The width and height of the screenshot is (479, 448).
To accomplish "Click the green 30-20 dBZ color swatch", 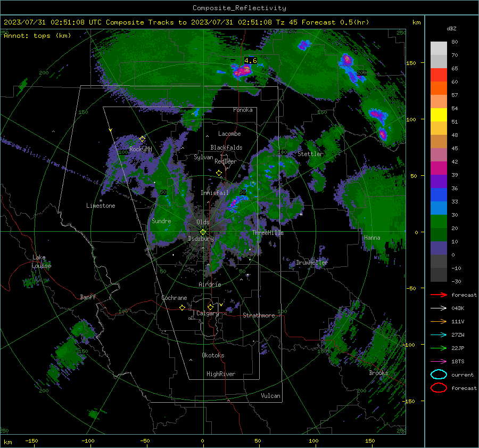I will pyautogui.click(x=439, y=222).
